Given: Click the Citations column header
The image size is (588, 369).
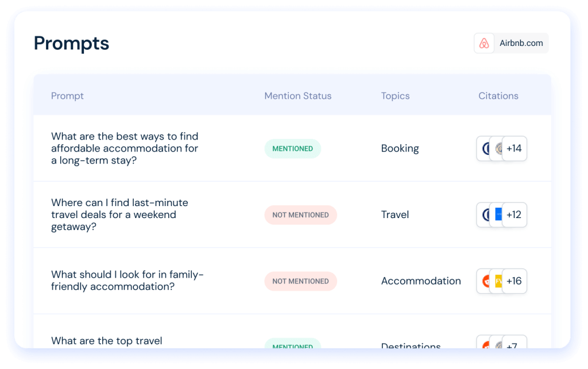Looking at the screenshot, I should (x=498, y=96).
